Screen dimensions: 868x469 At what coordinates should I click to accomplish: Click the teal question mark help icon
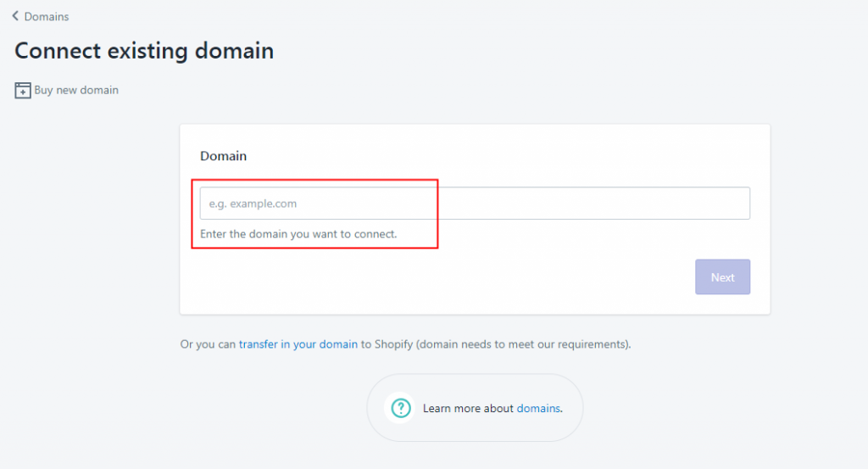401,408
